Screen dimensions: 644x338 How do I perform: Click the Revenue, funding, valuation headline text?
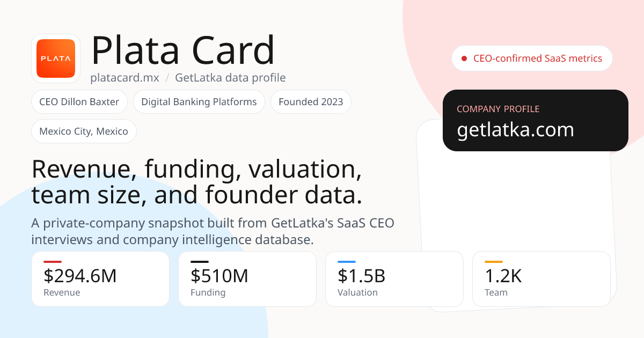[x=197, y=182]
